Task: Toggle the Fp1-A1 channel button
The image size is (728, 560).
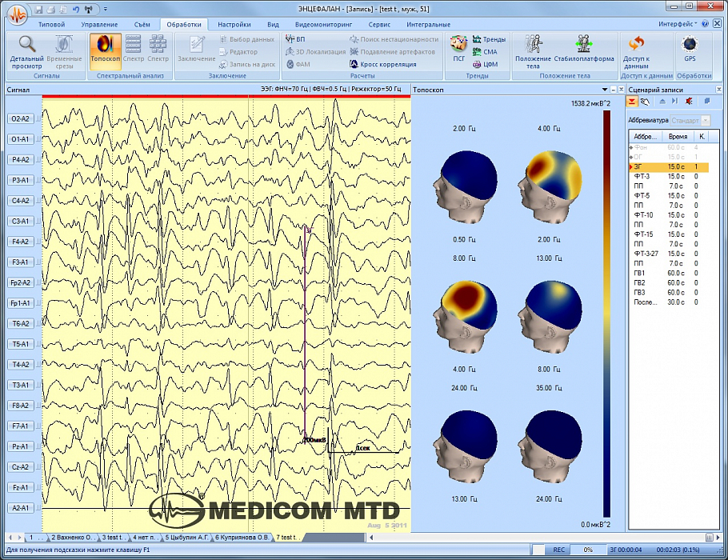Action: point(20,303)
